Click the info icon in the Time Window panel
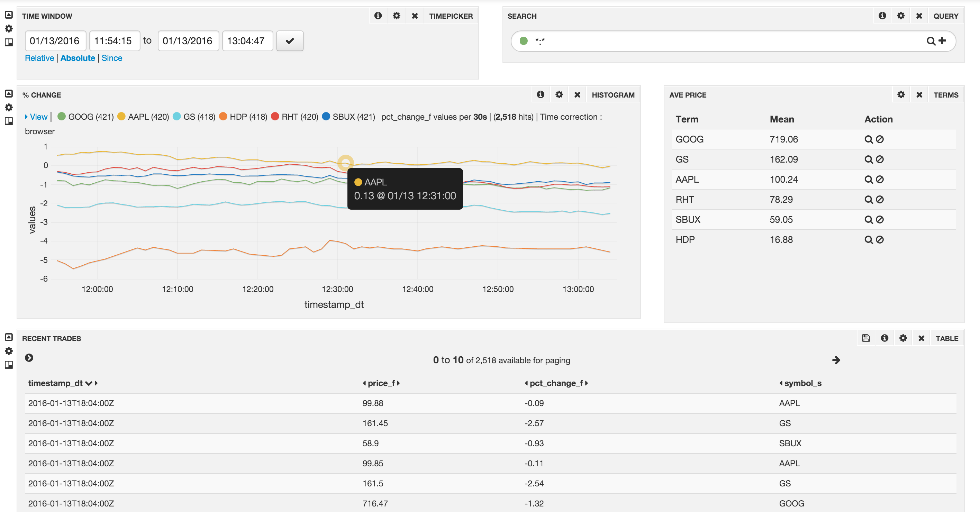980x512 pixels. (x=378, y=16)
